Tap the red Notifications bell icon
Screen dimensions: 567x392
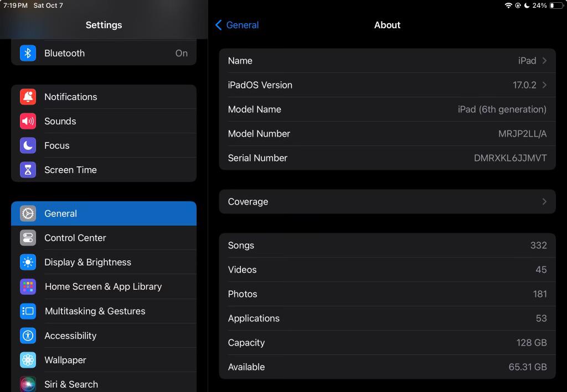click(28, 96)
